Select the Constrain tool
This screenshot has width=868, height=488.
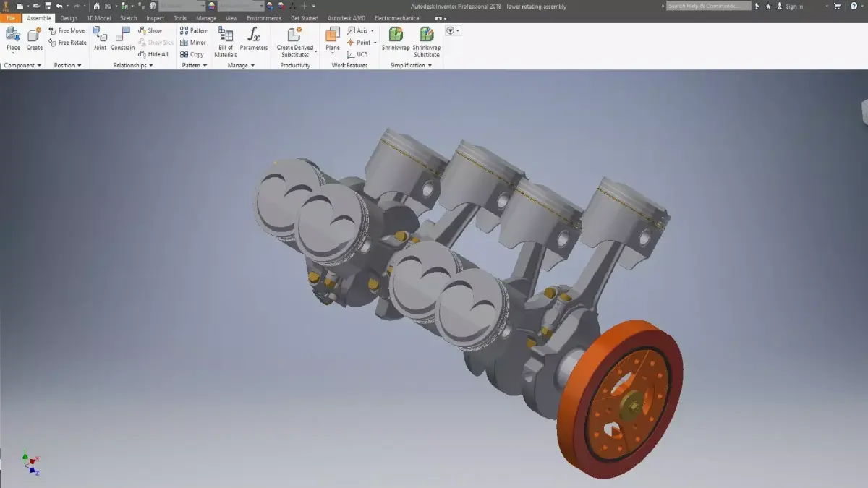coord(122,38)
